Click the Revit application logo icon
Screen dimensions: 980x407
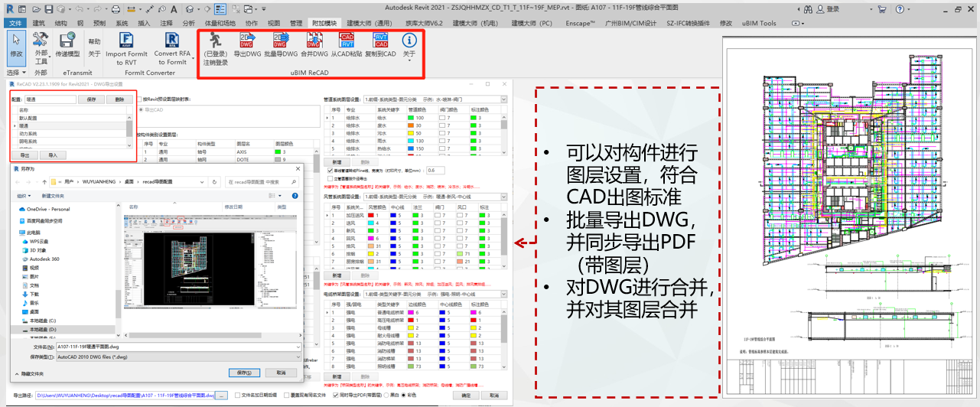[x=9, y=9]
